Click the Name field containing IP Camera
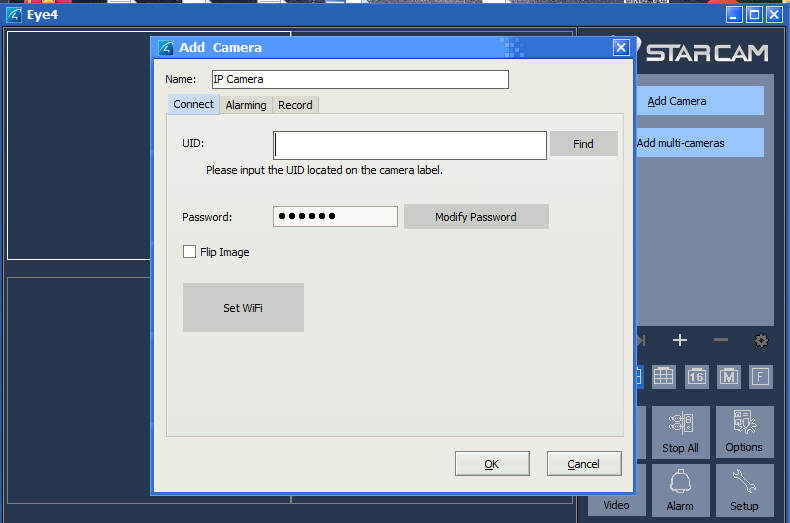 360,79
